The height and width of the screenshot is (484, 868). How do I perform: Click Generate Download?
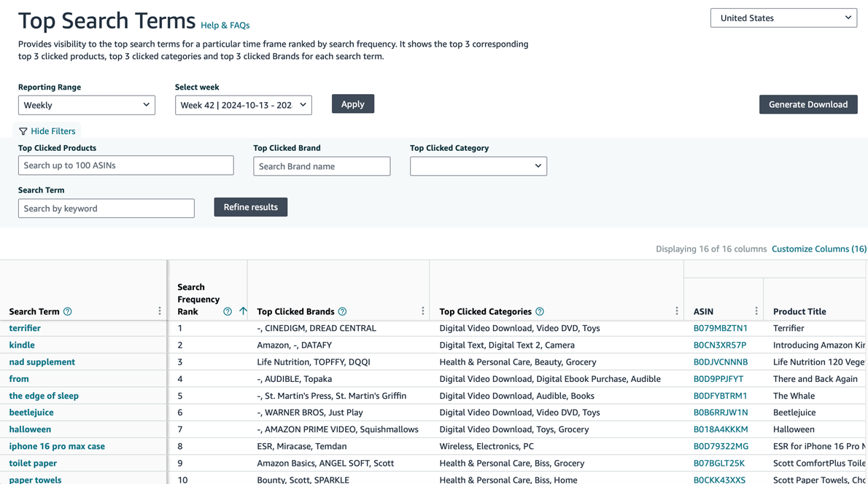tap(808, 104)
